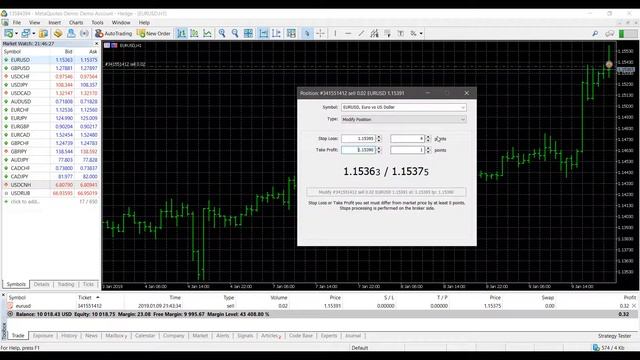Close the Market Watch panel
Viewport: 640px width, 360px height.
coord(97,43)
